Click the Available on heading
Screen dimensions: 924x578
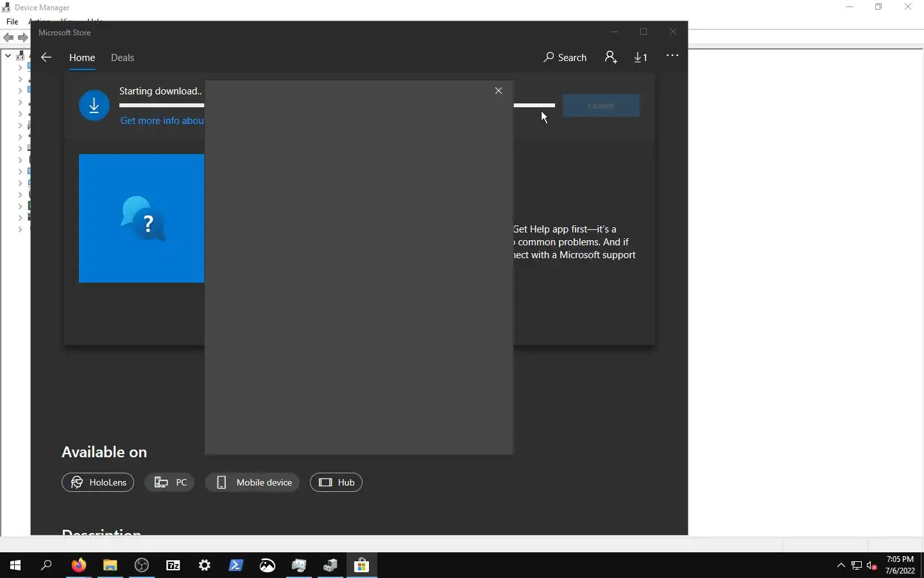tap(104, 452)
